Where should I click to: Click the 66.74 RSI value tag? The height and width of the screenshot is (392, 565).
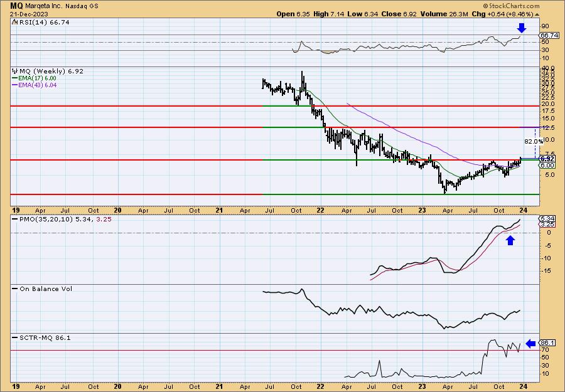(x=549, y=35)
